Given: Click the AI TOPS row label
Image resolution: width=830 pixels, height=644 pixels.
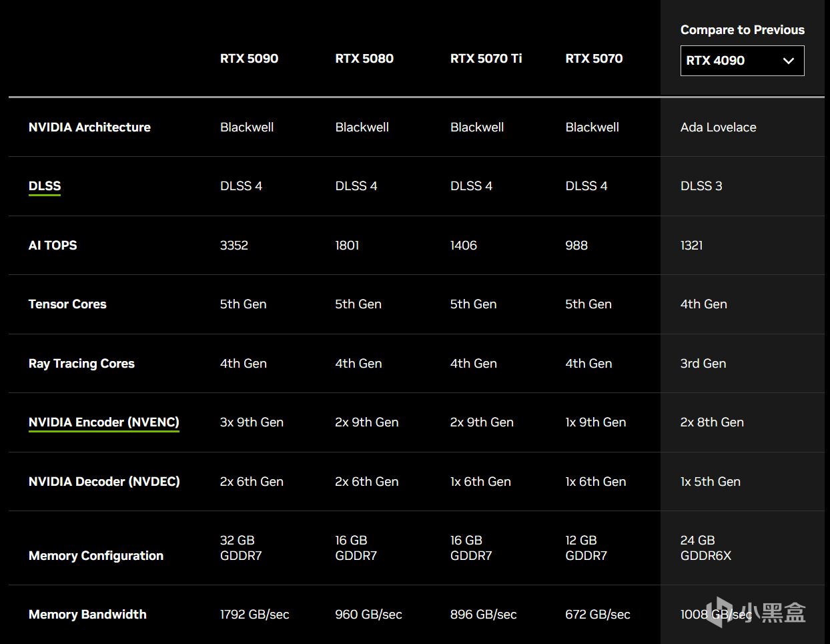Looking at the screenshot, I should click(53, 246).
